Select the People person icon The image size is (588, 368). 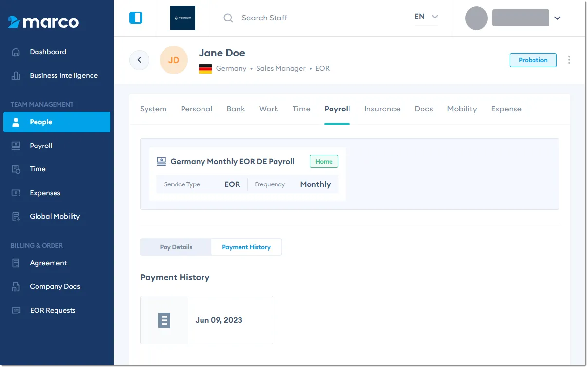pos(16,122)
